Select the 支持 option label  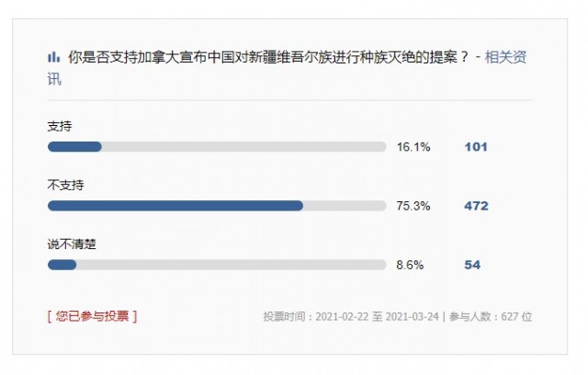click(x=60, y=126)
